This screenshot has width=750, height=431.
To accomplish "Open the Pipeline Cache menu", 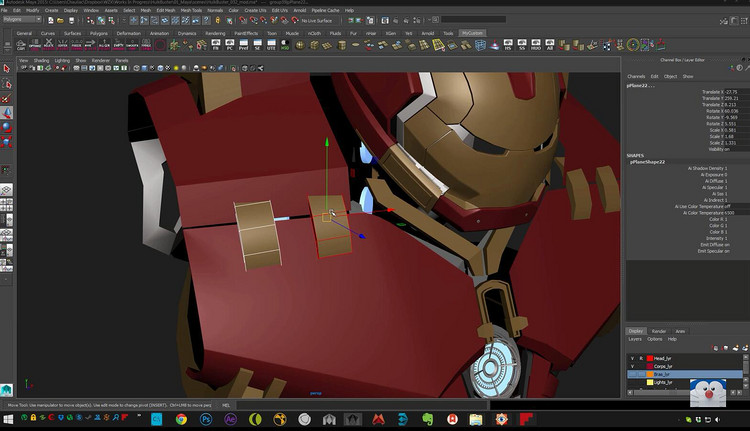I will pyautogui.click(x=325, y=10).
